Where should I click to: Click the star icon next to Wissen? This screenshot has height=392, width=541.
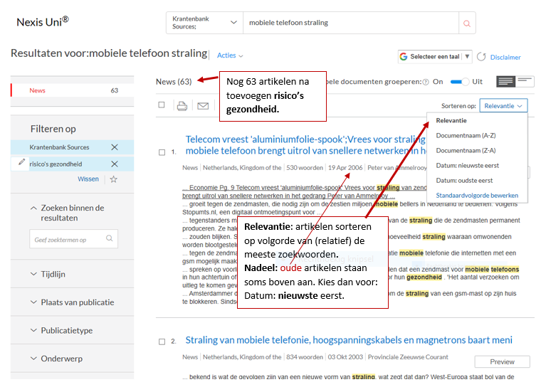click(x=113, y=179)
